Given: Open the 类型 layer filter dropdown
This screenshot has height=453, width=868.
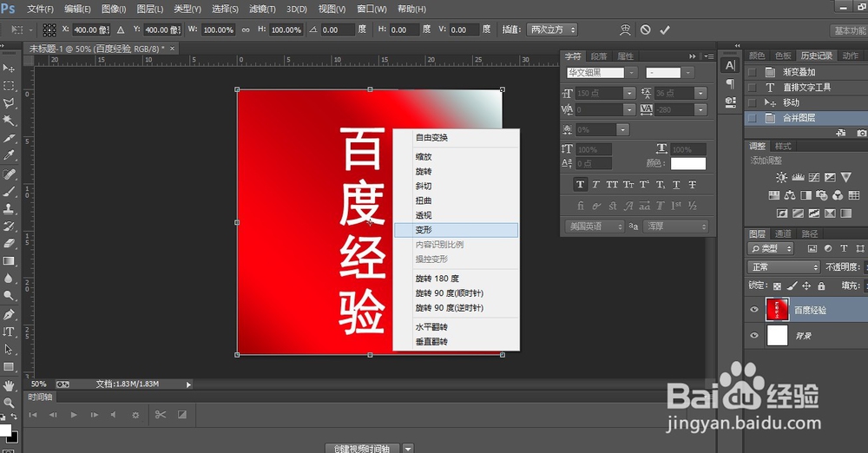Looking at the screenshot, I should point(771,249).
